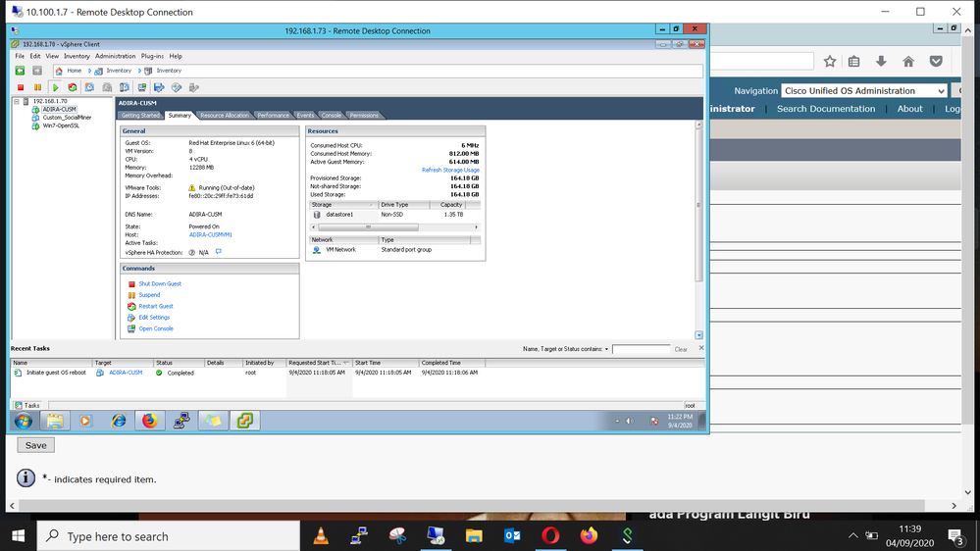
Task: Open Internet Explorer in remote taskbar
Action: click(x=118, y=421)
